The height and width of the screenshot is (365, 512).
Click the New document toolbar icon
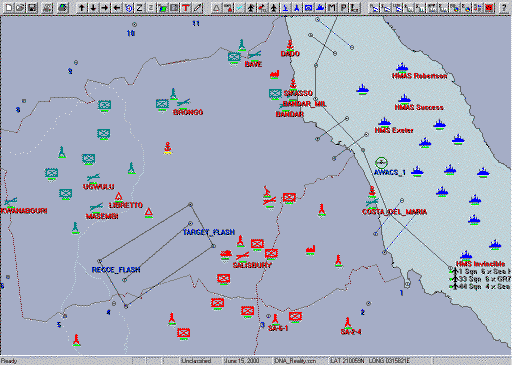click(x=9, y=7)
